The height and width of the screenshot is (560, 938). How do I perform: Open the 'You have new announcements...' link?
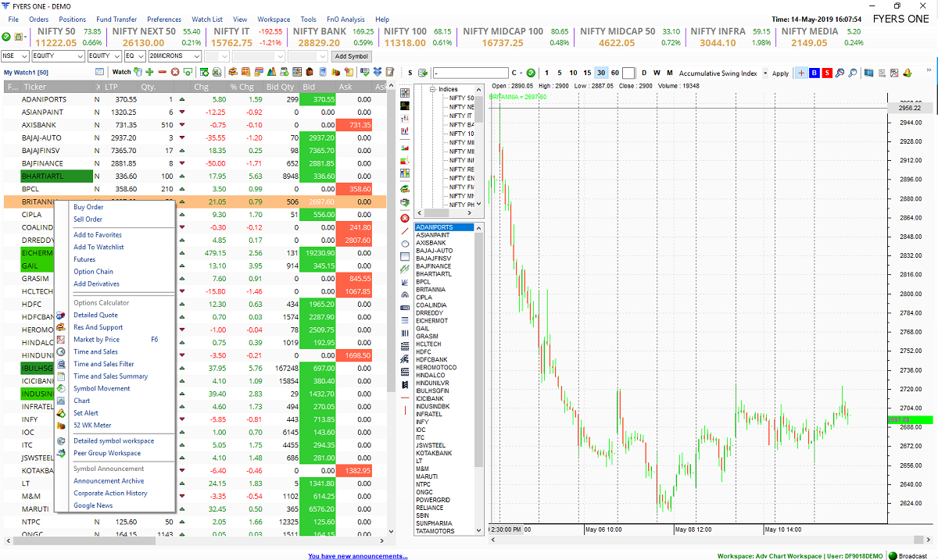coord(358,556)
